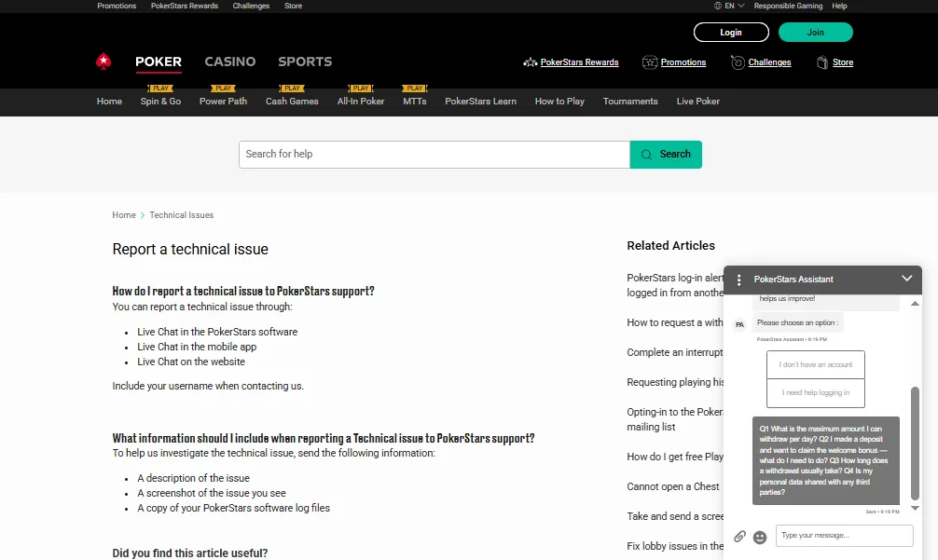Select the POKER main tab
The height and width of the screenshot is (560, 938).
(159, 61)
